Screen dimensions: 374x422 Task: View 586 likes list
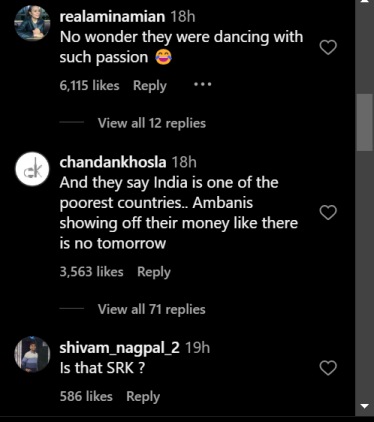(86, 396)
